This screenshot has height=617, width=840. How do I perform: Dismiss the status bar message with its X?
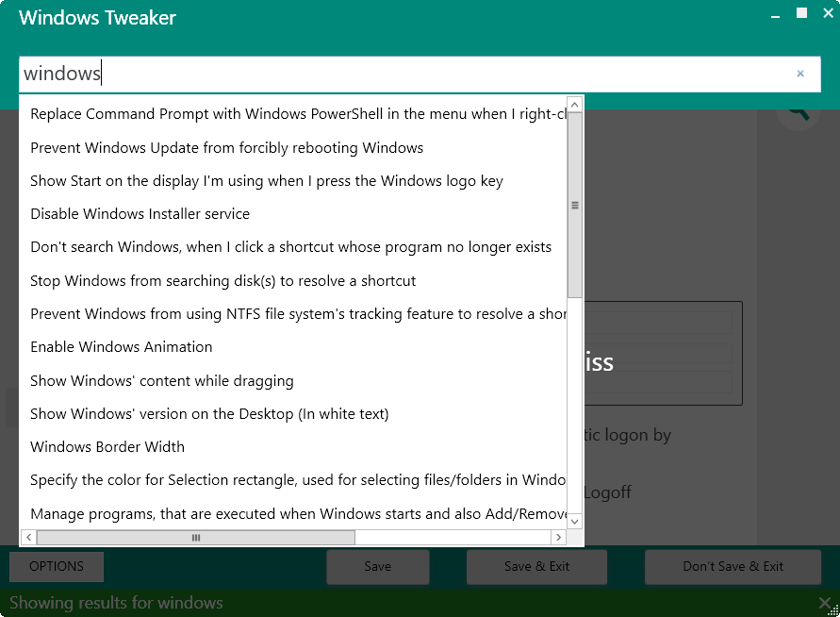point(825,603)
